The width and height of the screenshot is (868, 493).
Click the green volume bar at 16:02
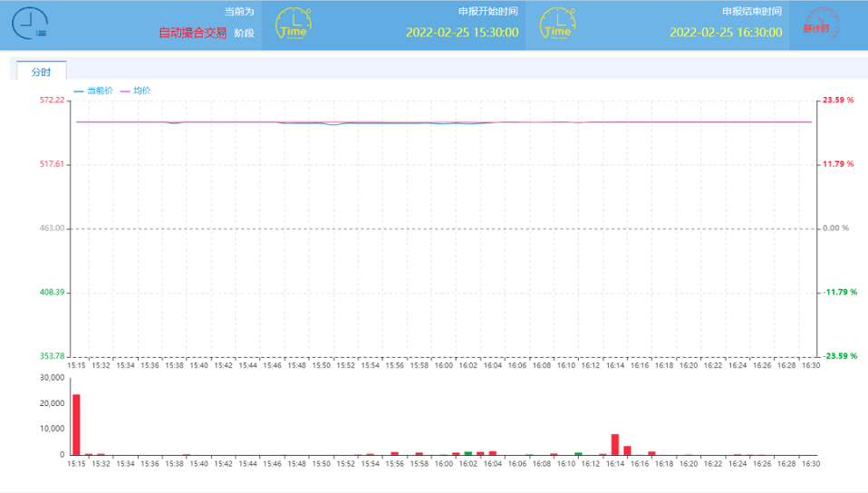pos(468,452)
